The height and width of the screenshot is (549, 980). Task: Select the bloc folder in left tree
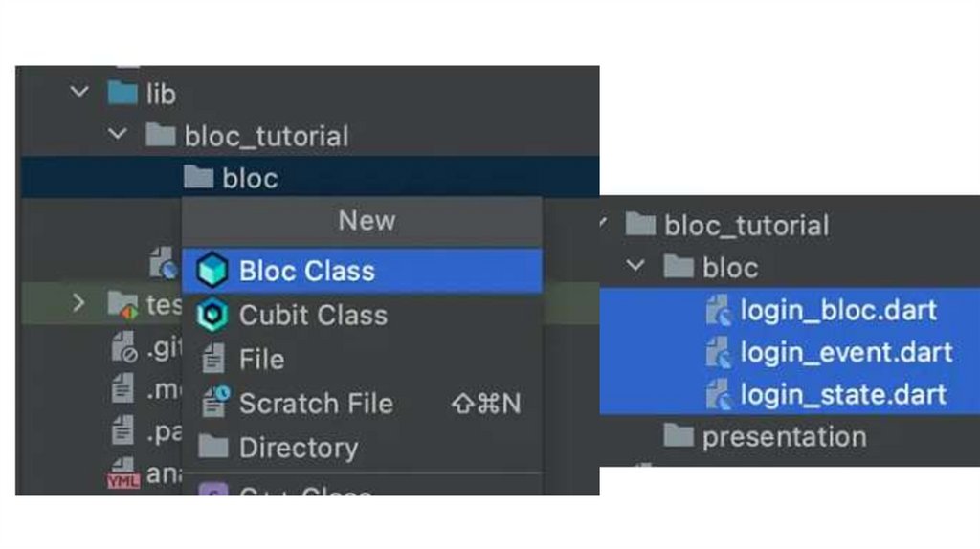(x=250, y=178)
